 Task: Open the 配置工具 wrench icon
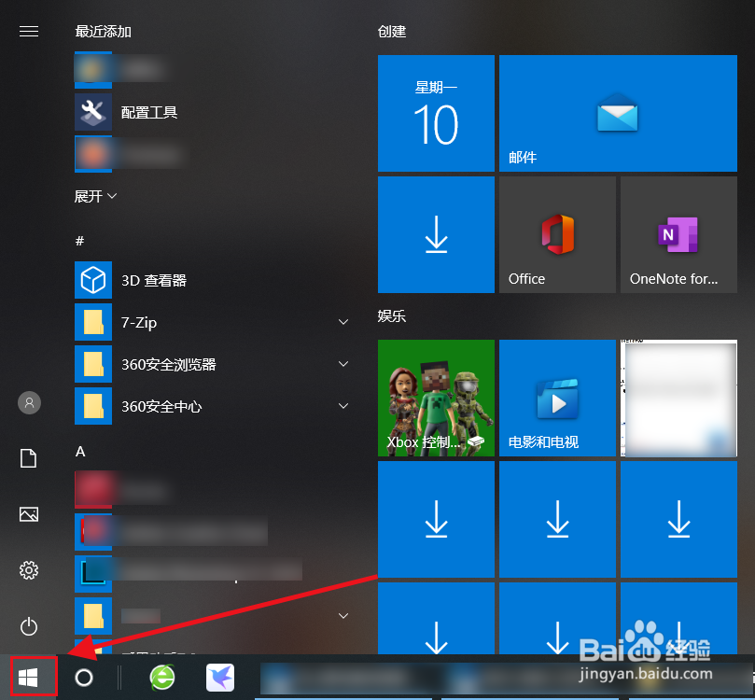pyautogui.click(x=93, y=112)
